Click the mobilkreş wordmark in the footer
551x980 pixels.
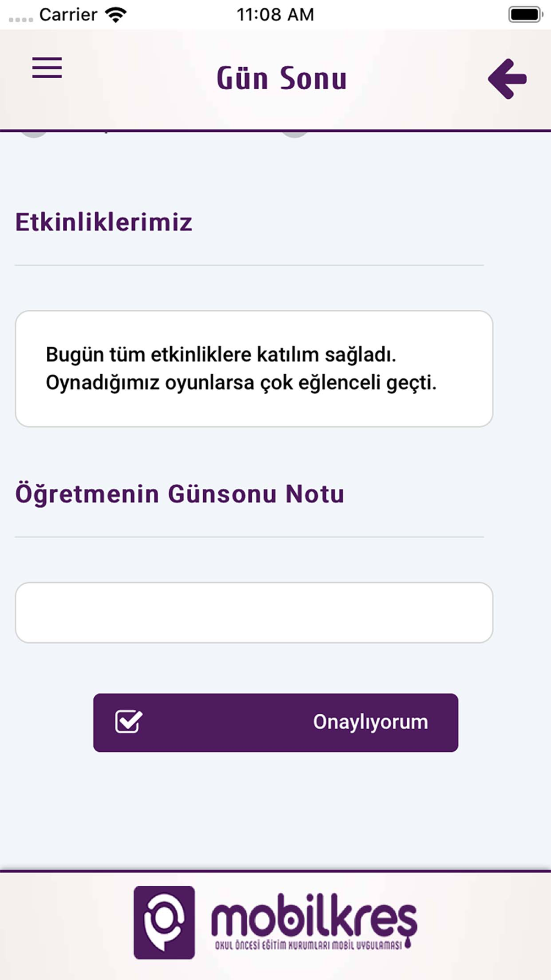[x=314, y=916]
